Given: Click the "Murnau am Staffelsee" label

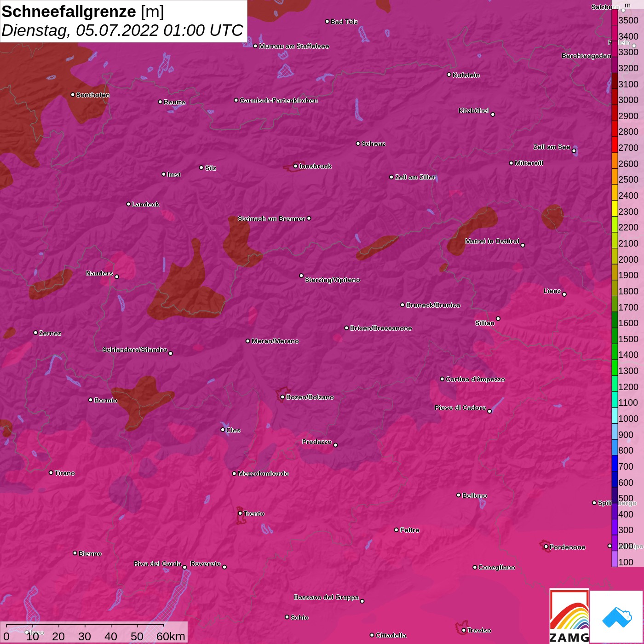Looking at the screenshot, I should pos(294,46).
